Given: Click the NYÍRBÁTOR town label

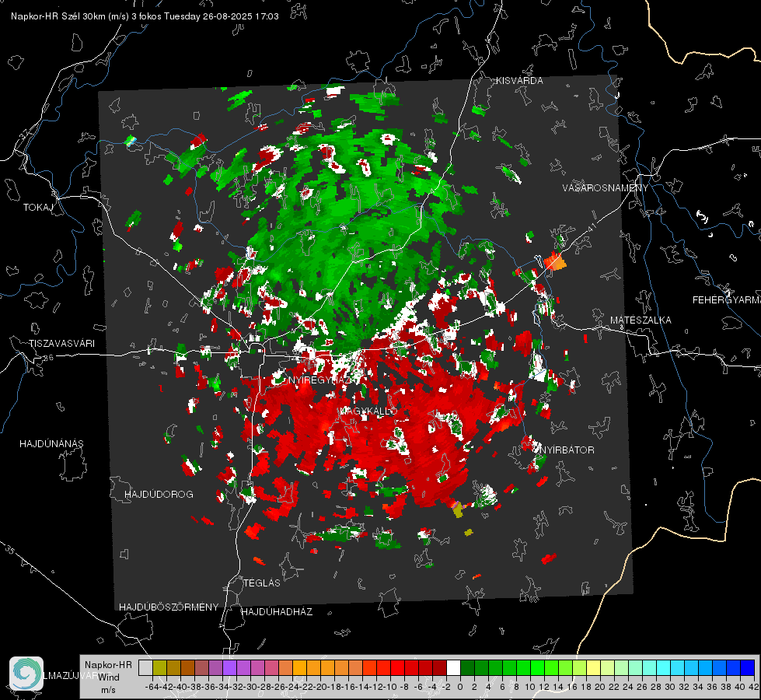Looking at the screenshot, I should (x=567, y=450).
